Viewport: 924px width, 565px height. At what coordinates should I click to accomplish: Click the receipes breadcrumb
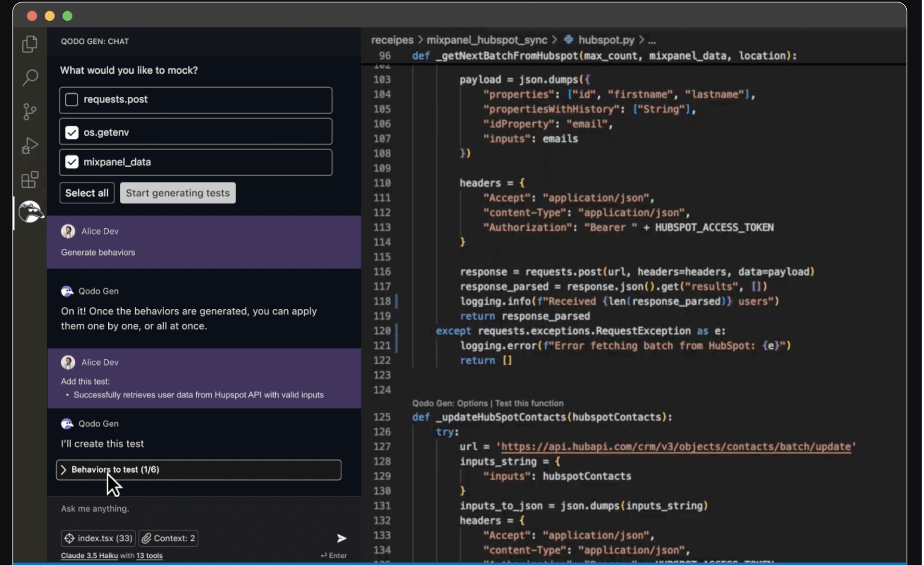(392, 40)
